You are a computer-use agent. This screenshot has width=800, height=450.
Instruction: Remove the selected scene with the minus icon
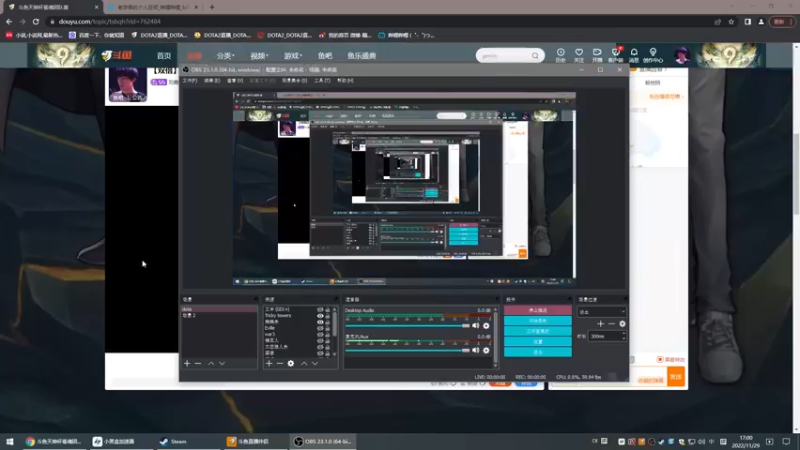point(198,363)
